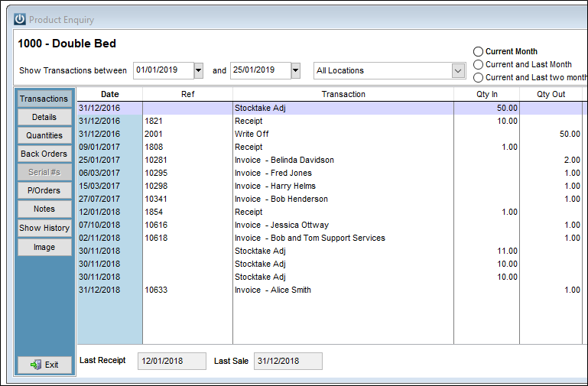This screenshot has width=588, height=386.
Task: Open the Details tab
Action: (44, 117)
